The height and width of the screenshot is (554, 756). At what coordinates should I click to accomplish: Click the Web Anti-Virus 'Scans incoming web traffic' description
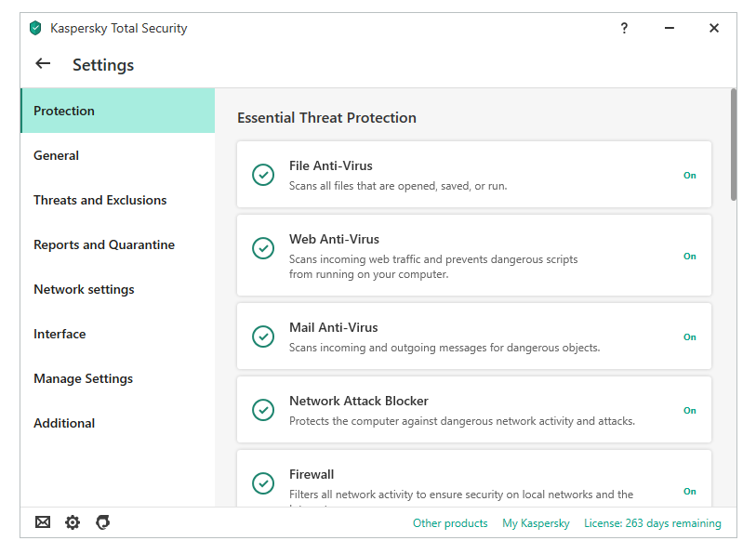click(433, 267)
